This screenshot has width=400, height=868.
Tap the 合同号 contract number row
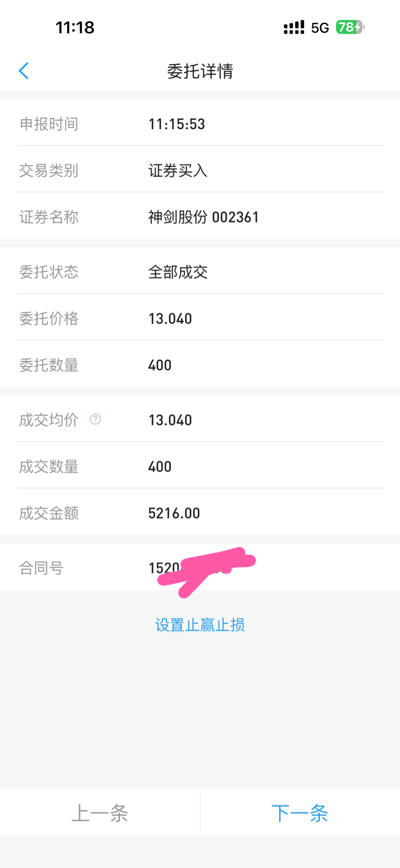click(x=200, y=567)
